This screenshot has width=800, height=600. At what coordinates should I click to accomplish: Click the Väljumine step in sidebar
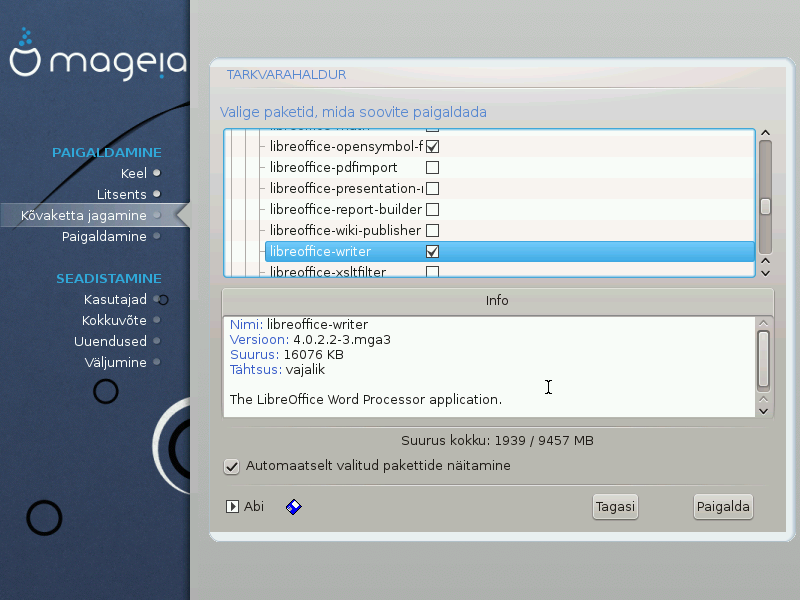tap(116, 362)
